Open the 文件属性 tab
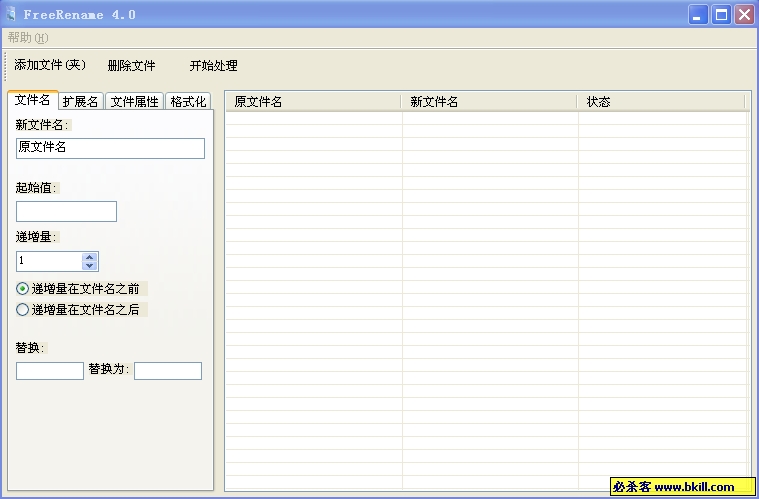Image resolution: width=759 pixels, height=499 pixels. (135, 102)
